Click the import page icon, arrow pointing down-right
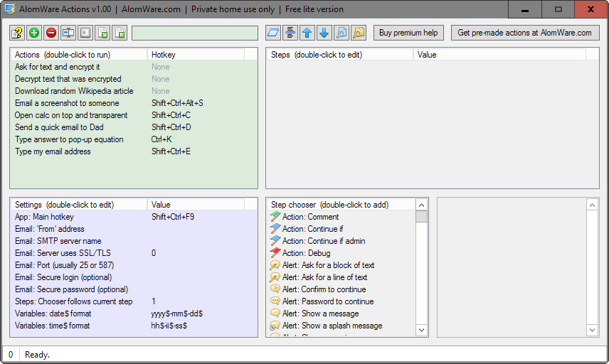Screen dimensions: 609x364 pyautogui.click(x=103, y=33)
